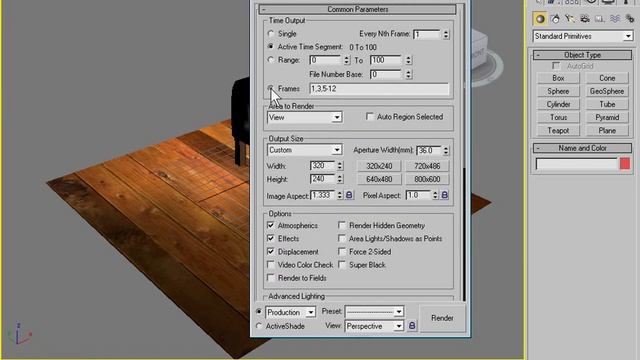Select the Single time output option
Viewport: 640px width, 360px height.
(271, 33)
